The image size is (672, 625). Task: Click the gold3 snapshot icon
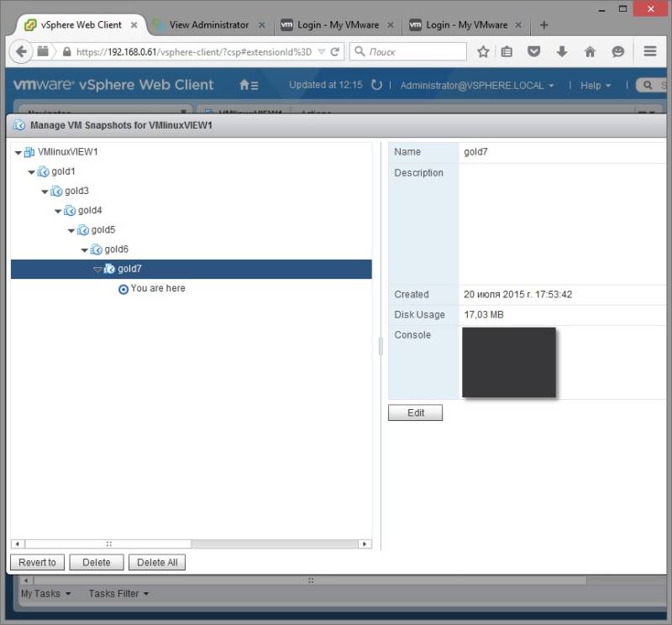coord(56,192)
